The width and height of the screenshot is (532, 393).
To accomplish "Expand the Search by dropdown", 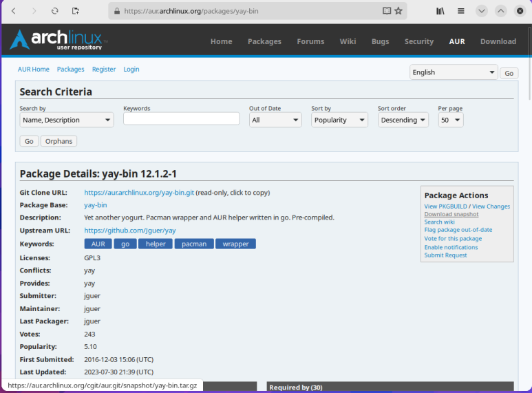I will tap(67, 120).
